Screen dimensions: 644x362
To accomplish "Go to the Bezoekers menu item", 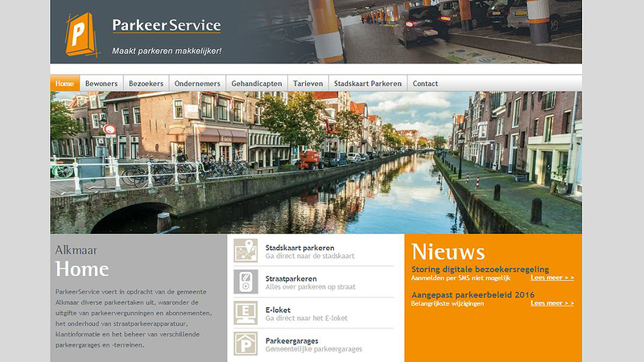I will (147, 84).
